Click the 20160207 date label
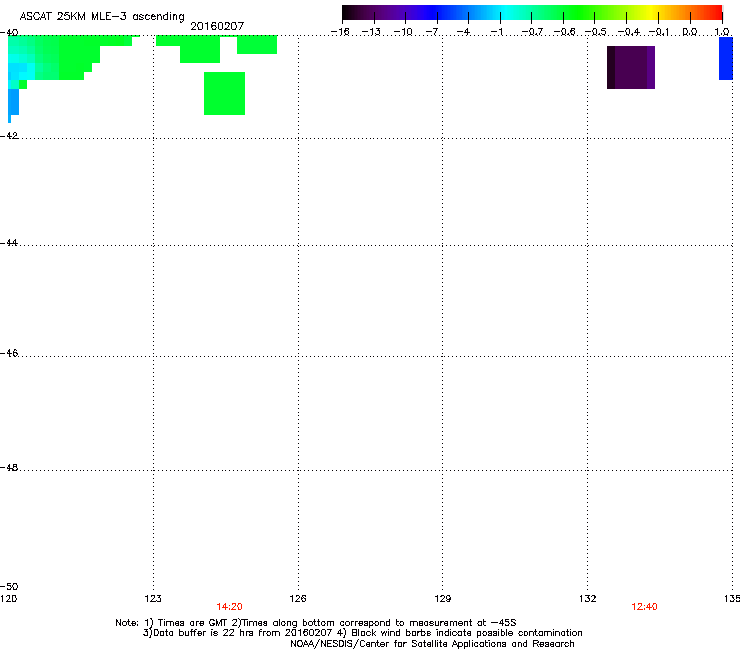This screenshot has width=740, height=650. click(217, 26)
